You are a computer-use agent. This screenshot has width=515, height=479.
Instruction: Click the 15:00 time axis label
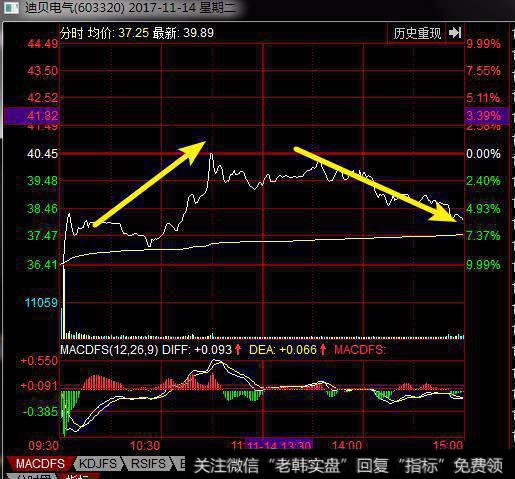448,446
